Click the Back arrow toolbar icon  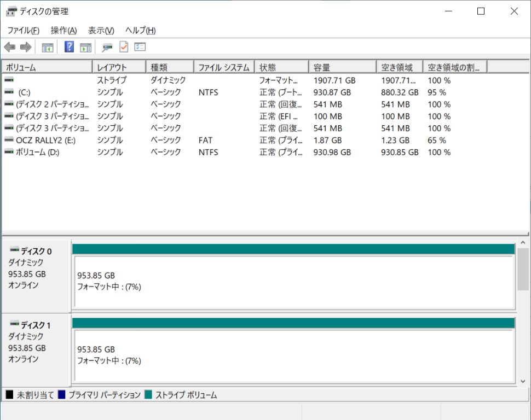click(x=10, y=47)
